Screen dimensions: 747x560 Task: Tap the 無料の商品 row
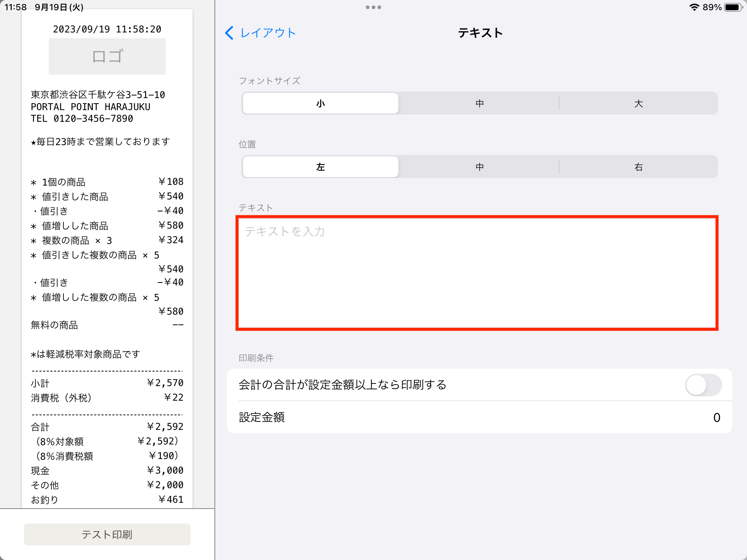[107, 325]
